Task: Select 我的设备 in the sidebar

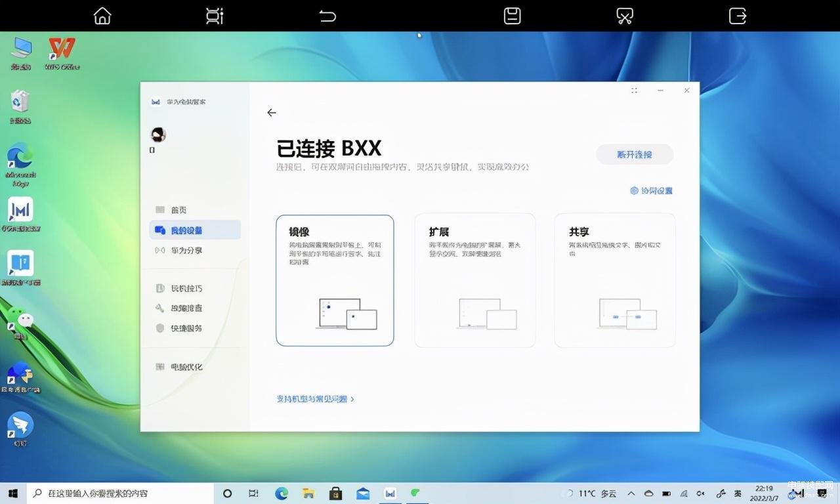Action: [195, 230]
